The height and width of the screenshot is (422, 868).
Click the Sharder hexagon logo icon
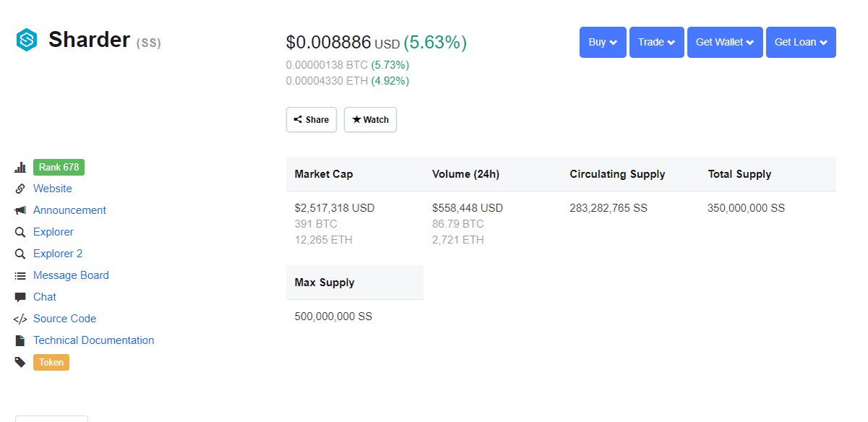[x=27, y=40]
